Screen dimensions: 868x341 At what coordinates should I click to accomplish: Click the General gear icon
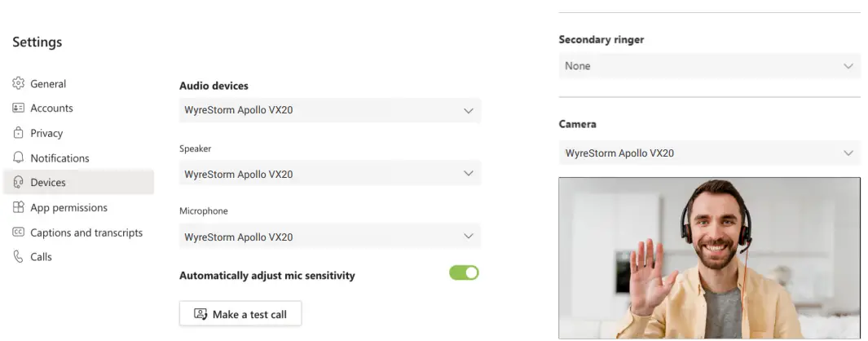pyautogui.click(x=18, y=83)
